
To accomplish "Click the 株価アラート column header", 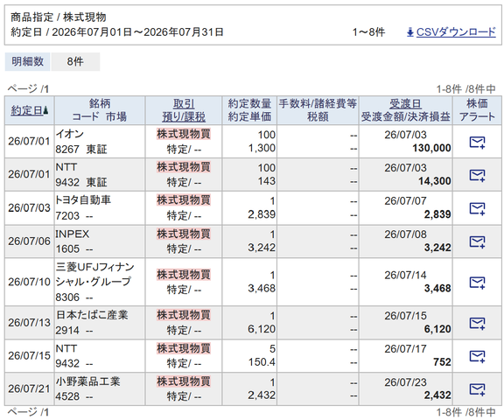I will pos(477,110).
